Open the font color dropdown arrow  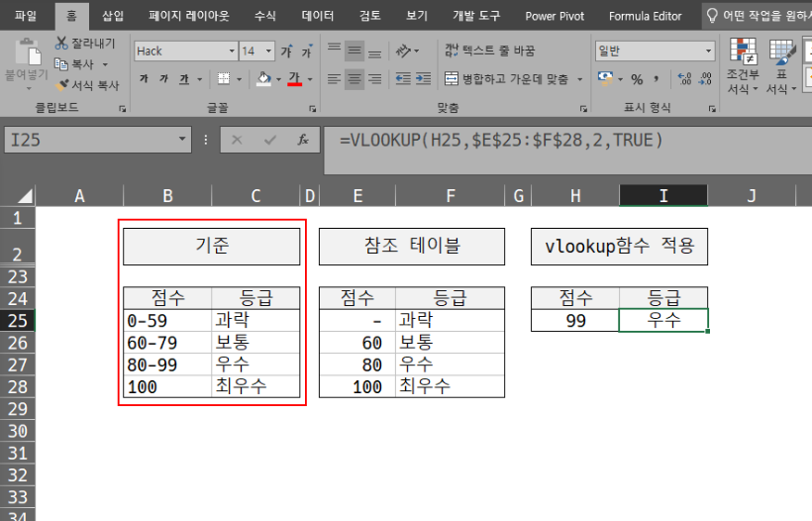click(x=310, y=79)
